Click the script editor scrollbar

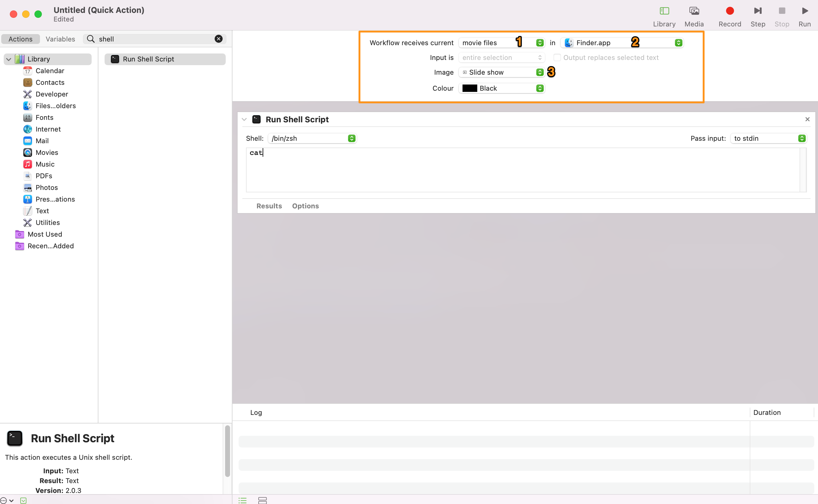(803, 170)
